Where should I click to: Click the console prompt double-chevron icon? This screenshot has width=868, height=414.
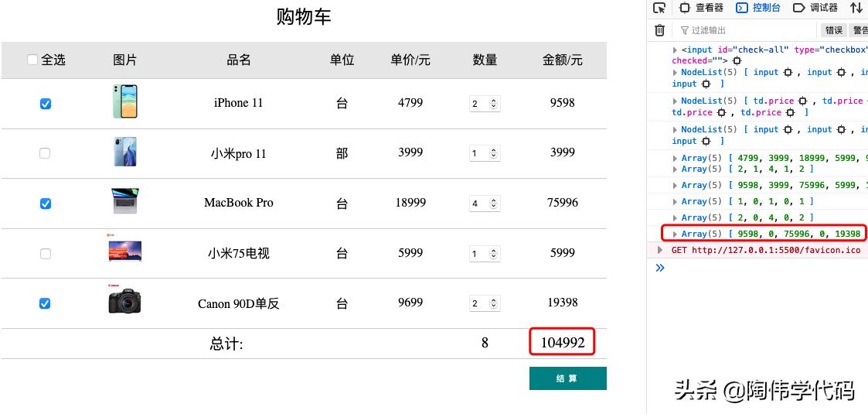coord(660,268)
